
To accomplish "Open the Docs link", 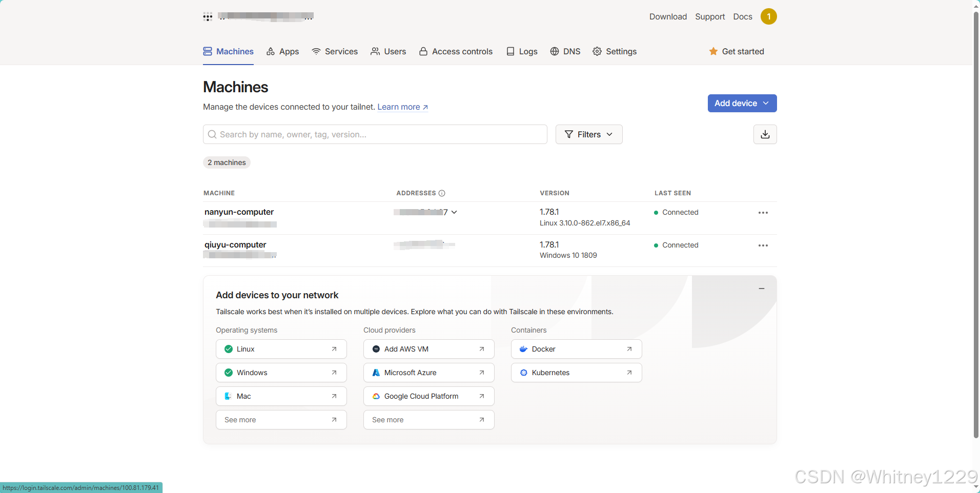I will click(743, 16).
